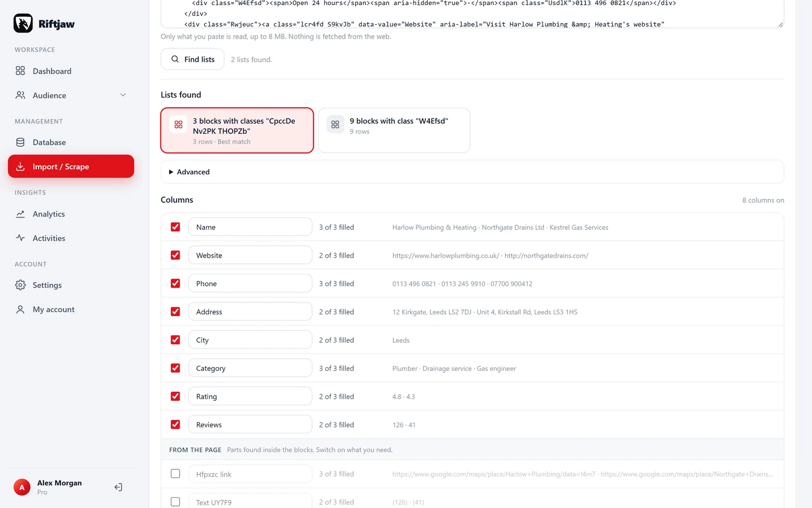Image resolution: width=812 pixels, height=508 pixels.
Task: Open the Activities page
Action: [71, 238]
